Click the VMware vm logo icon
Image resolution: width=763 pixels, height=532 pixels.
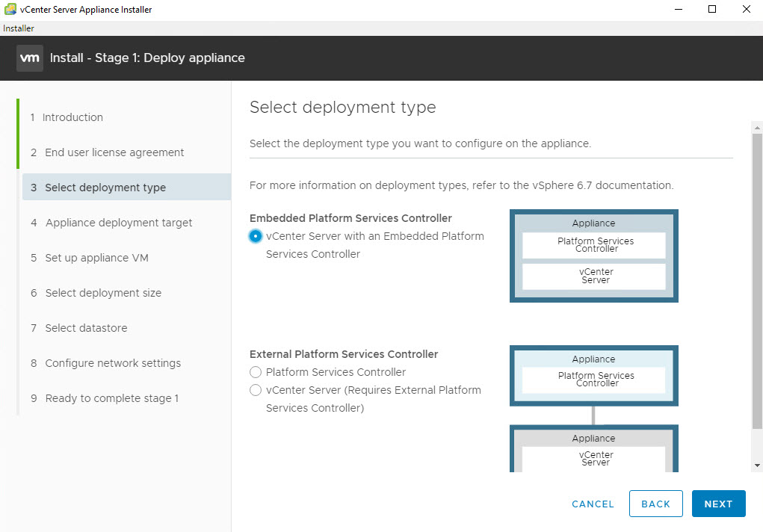coord(30,58)
